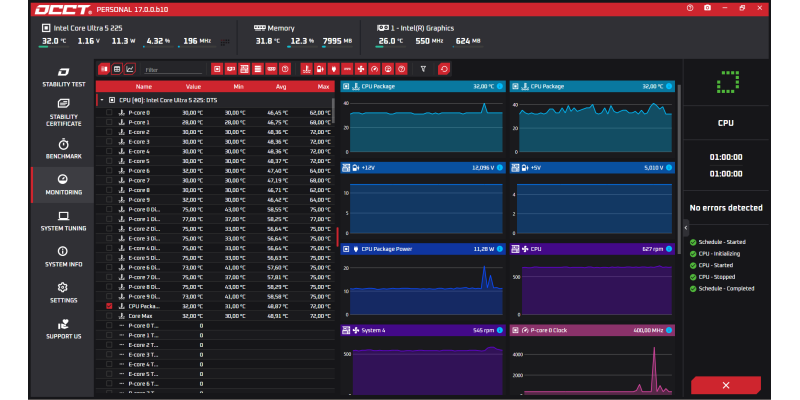Click the reset min/max refresh icon
This screenshot has height=400, width=800.
pos(444,68)
